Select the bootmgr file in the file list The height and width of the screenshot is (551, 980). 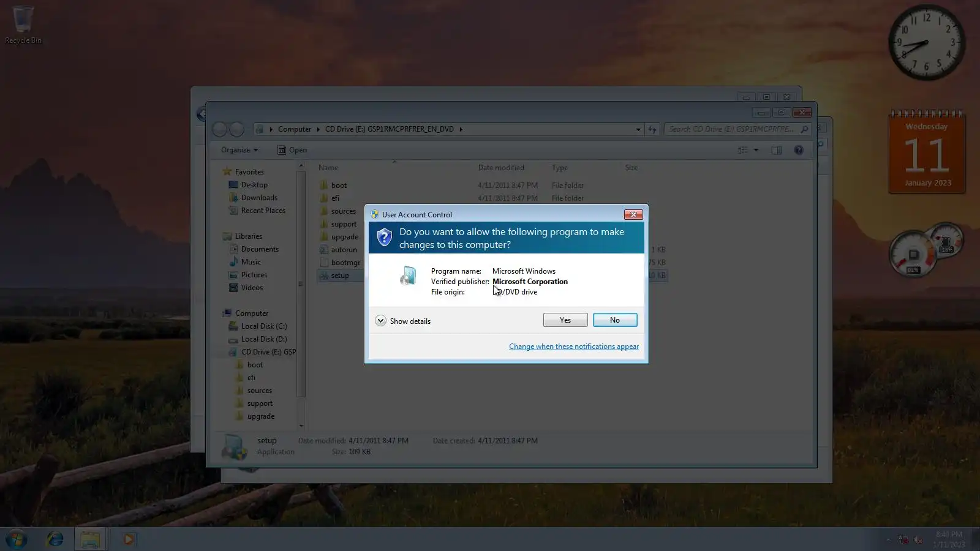pos(340,263)
